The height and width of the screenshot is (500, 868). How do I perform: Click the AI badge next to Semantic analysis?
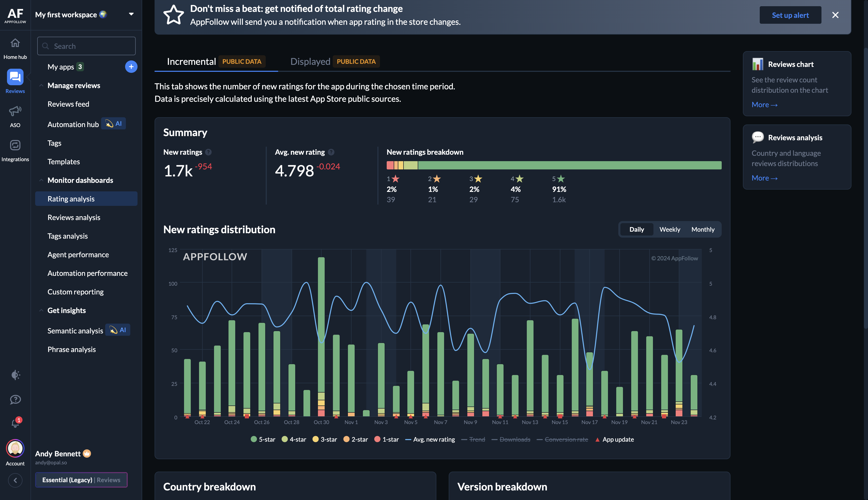(x=118, y=330)
